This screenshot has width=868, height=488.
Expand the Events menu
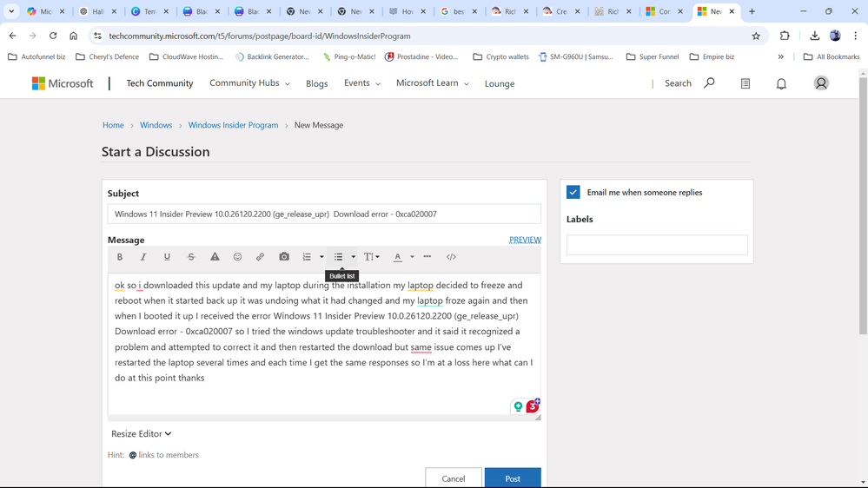tap(362, 83)
